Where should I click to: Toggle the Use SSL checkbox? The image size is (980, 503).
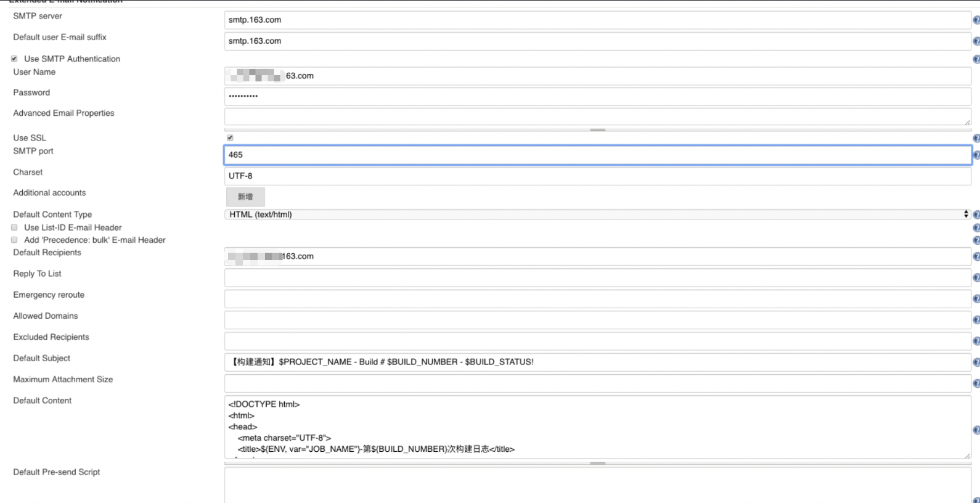pos(230,138)
